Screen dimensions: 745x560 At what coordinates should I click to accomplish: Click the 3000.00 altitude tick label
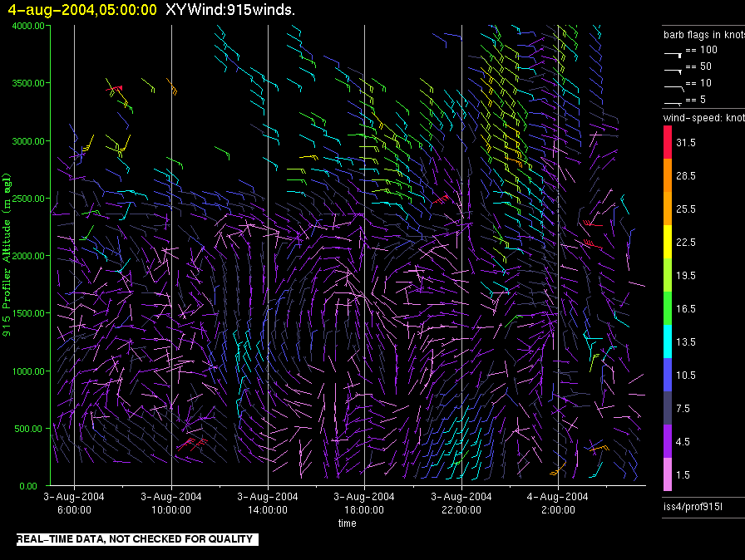click(28, 141)
